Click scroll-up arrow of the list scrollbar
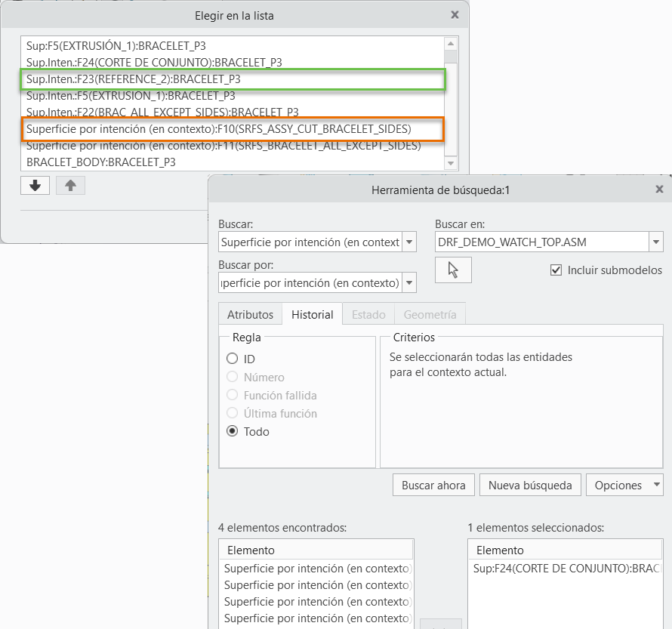 [451, 44]
